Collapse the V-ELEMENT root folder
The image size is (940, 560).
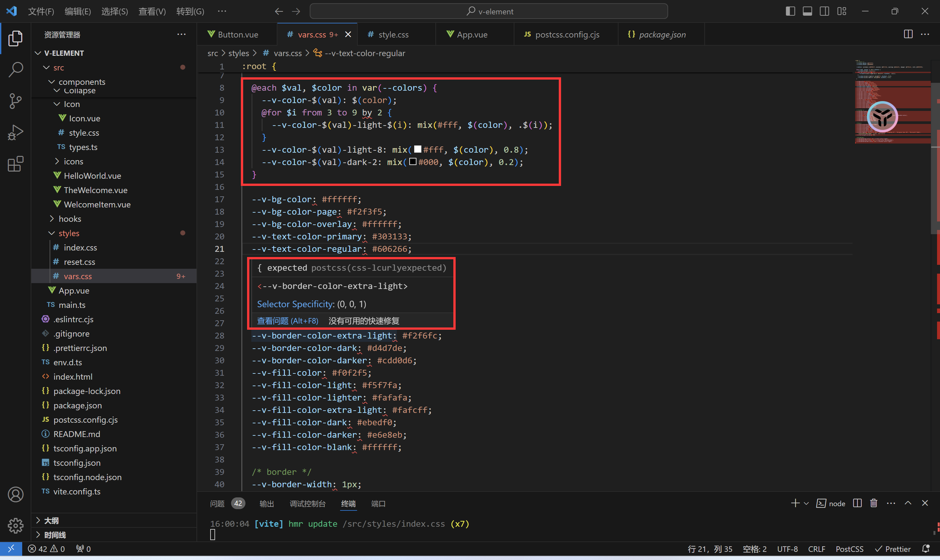pos(38,53)
